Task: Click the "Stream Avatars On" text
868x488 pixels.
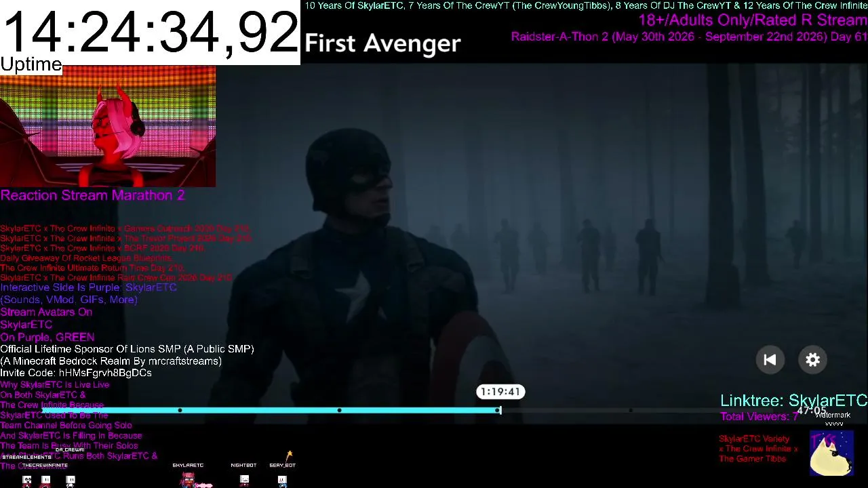Action: [x=46, y=312]
